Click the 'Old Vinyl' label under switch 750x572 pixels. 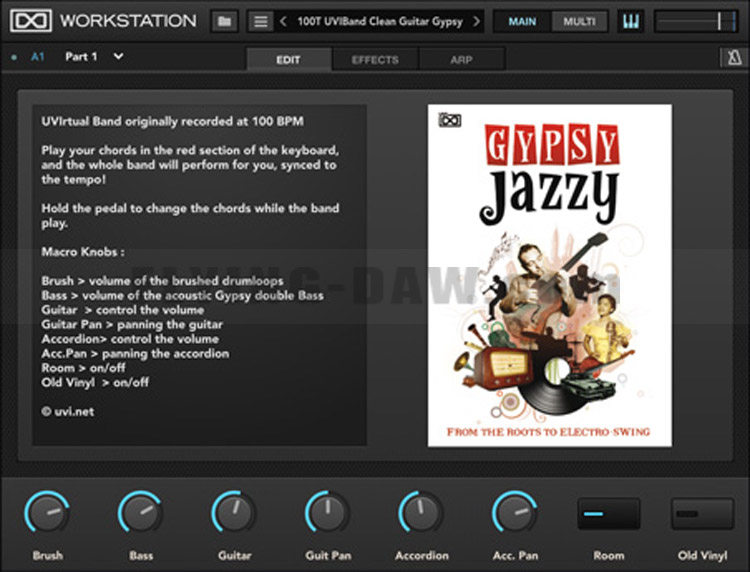702,555
